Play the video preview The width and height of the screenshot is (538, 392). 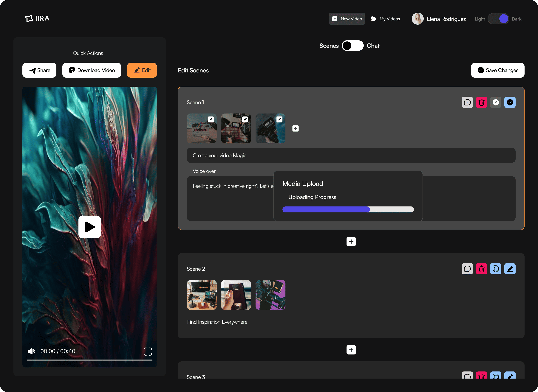pyautogui.click(x=90, y=227)
